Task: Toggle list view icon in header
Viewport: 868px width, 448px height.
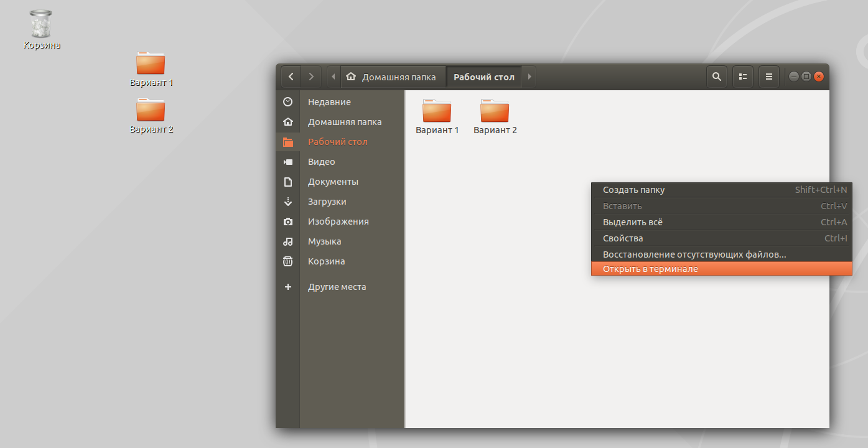Action: (x=743, y=77)
